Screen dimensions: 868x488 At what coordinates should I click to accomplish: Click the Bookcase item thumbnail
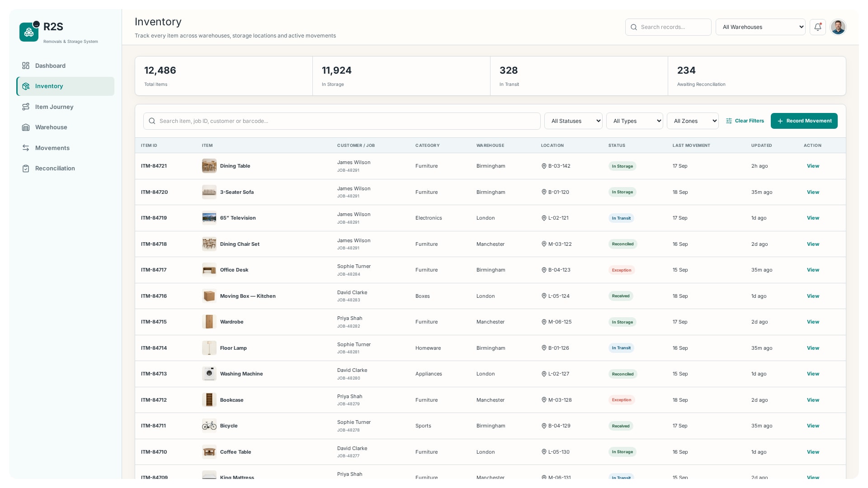[x=209, y=400]
